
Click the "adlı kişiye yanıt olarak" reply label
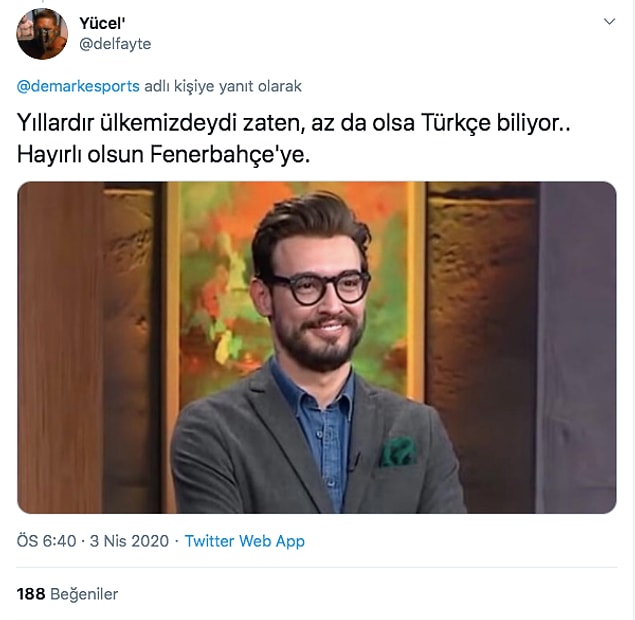tap(223, 86)
